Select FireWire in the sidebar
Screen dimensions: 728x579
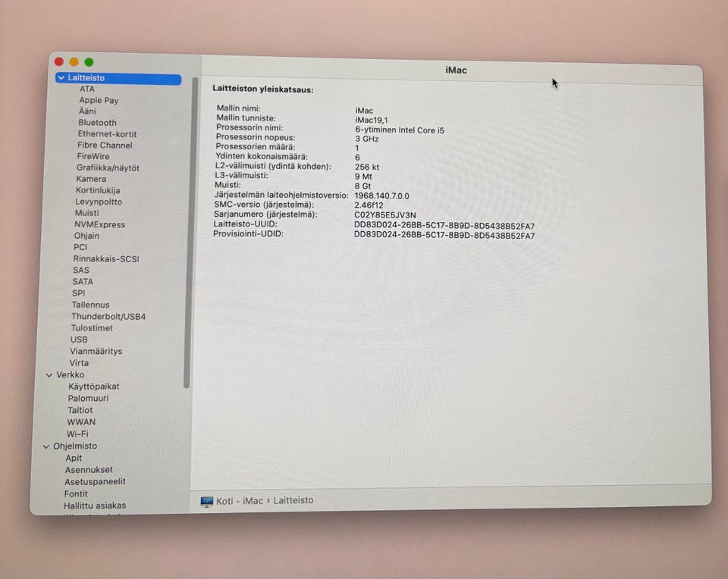point(93,156)
